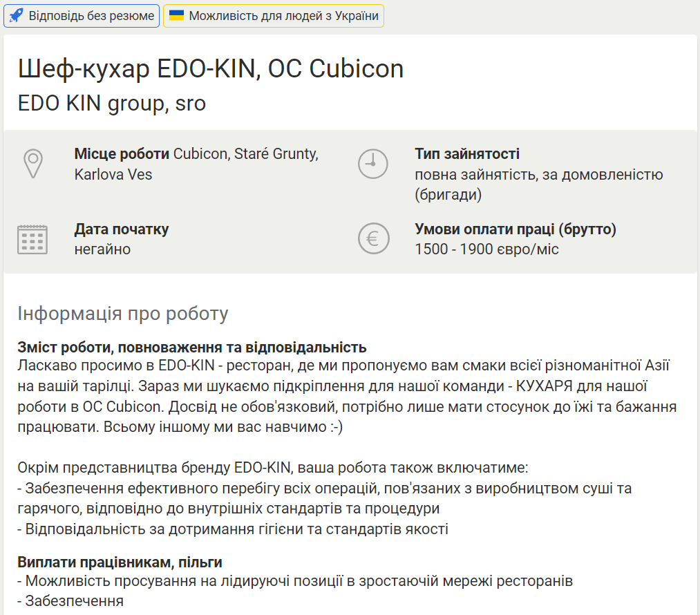Click the "Умови оплати праці (брутто)" label

click(515, 229)
